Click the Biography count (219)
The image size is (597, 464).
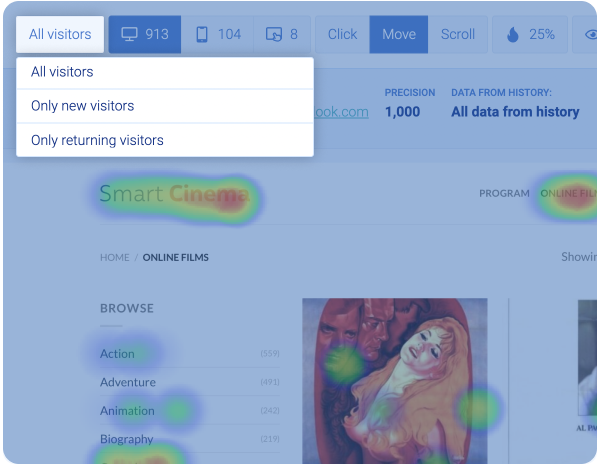tap(270, 439)
